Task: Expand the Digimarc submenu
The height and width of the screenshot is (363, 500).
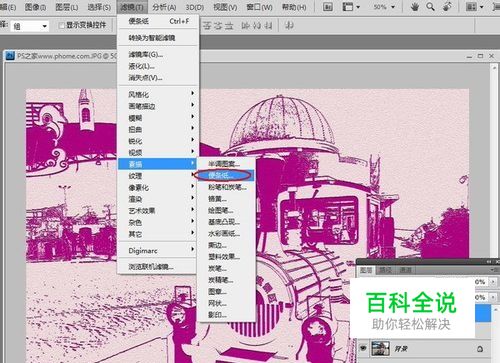Action: (x=157, y=250)
